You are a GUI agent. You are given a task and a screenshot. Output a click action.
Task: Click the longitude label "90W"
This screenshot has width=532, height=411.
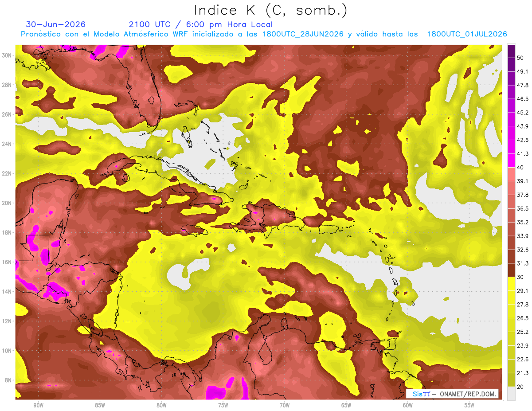[x=38, y=405]
